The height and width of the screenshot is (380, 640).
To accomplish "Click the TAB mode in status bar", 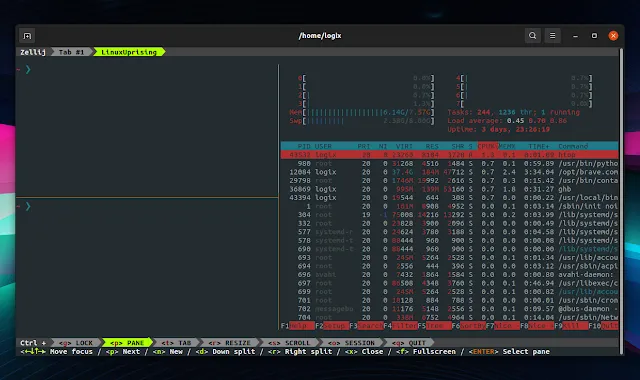I will click(176, 342).
